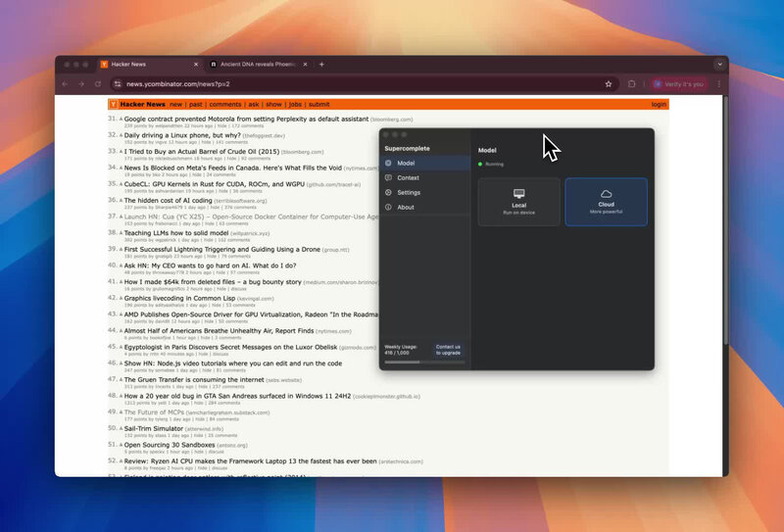Close the Hacker News tab
The height and width of the screenshot is (532, 784).
click(x=196, y=65)
